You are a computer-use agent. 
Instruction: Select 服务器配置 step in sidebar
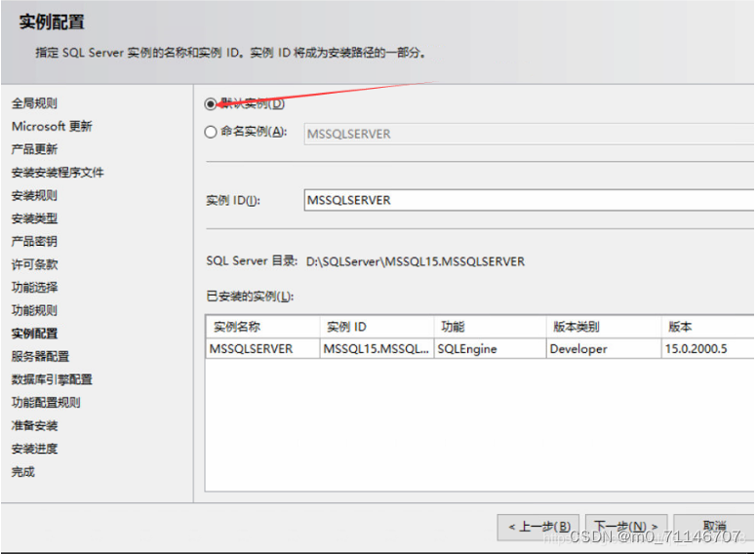pos(41,357)
